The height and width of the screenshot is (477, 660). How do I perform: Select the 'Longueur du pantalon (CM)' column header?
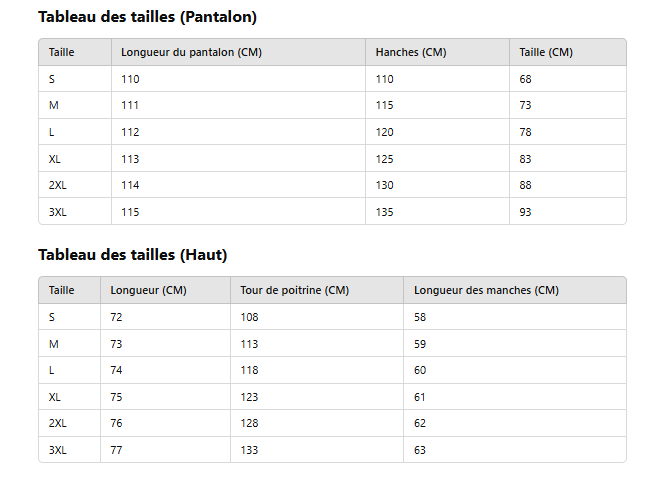coord(191,52)
